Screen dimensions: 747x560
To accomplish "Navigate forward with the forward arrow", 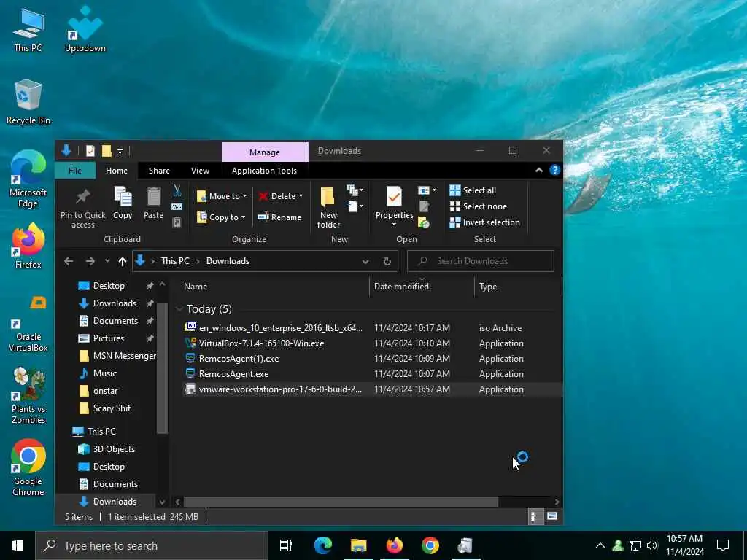I will [90, 261].
